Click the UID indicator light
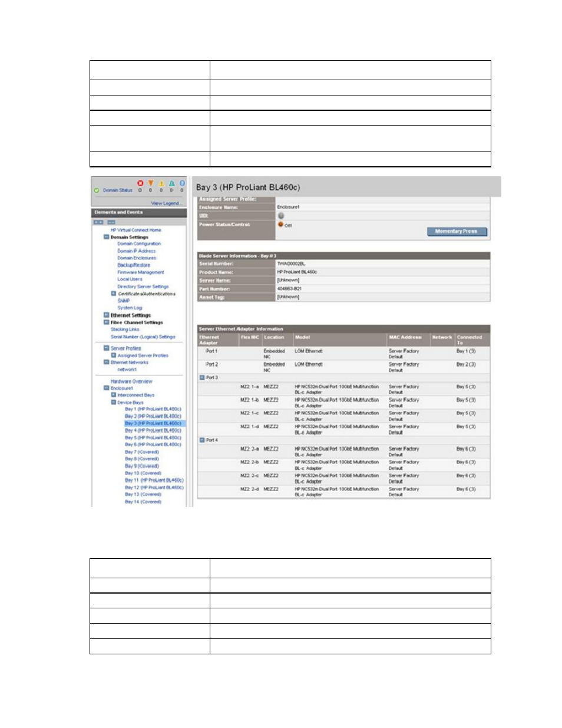Screen dimensions: 562x728 coord(280,216)
